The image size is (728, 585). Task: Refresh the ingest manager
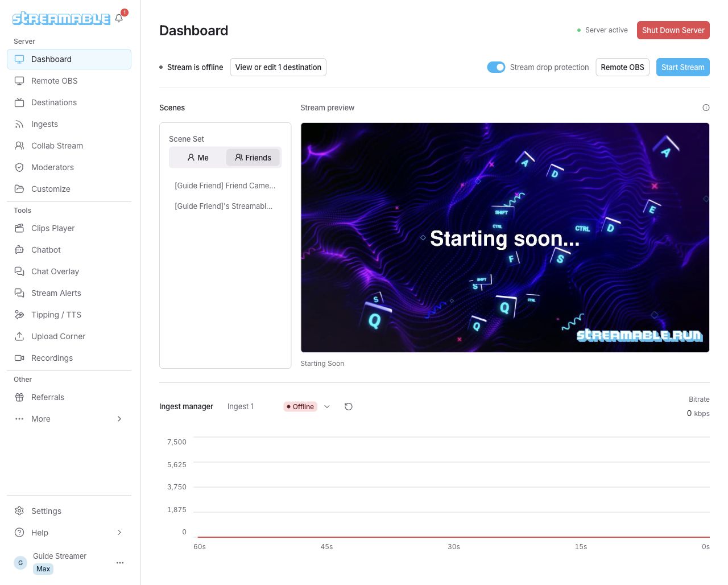coord(349,406)
